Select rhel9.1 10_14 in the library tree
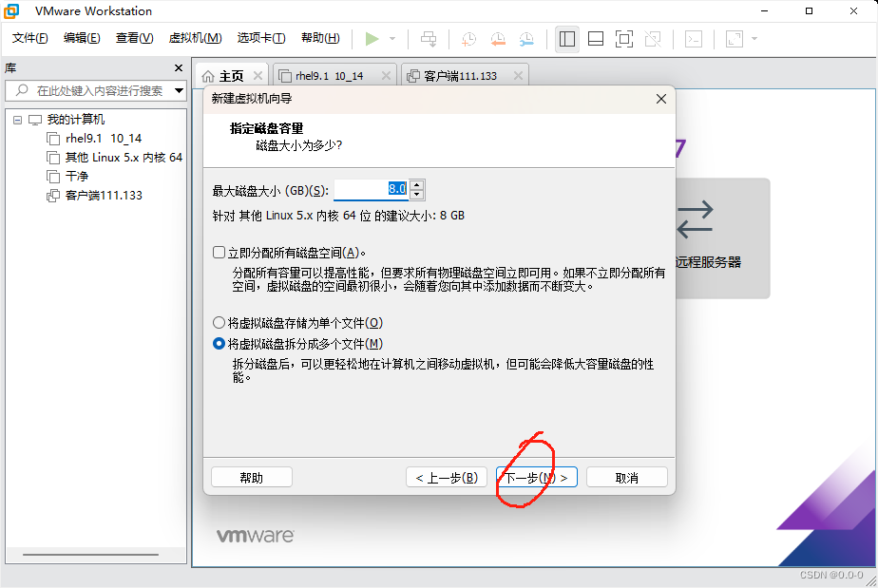Viewport: 878px width, 588px height. tap(103, 139)
